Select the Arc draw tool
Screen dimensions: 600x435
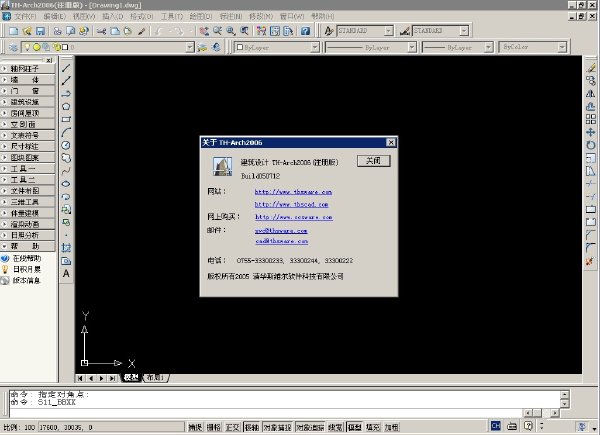tap(66, 132)
